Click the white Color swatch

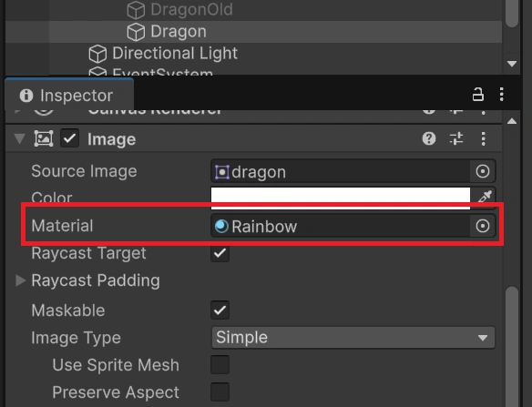341,197
